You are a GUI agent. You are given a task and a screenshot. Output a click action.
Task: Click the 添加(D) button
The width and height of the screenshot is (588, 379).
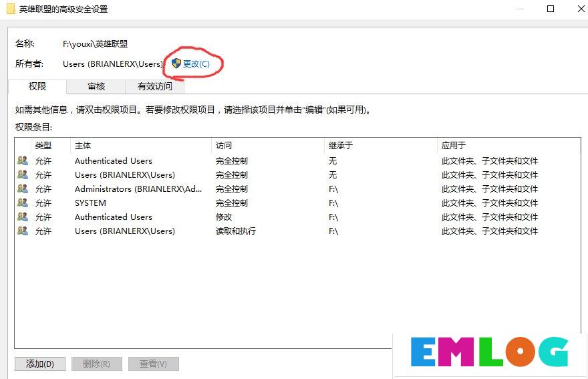pos(40,364)
